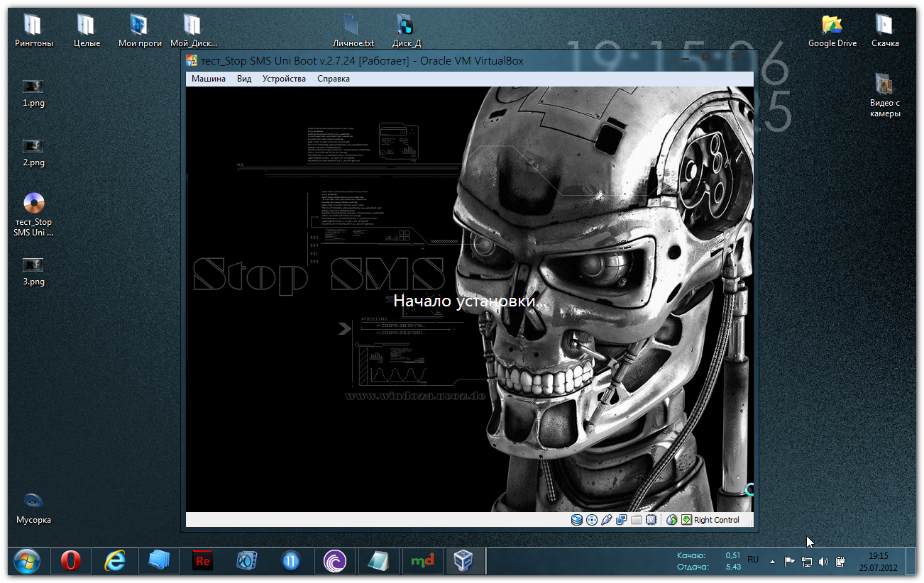Toggle keyboard capture arrow next to Right Control
Screen dimensions: 924x583
tap(686, 520)
